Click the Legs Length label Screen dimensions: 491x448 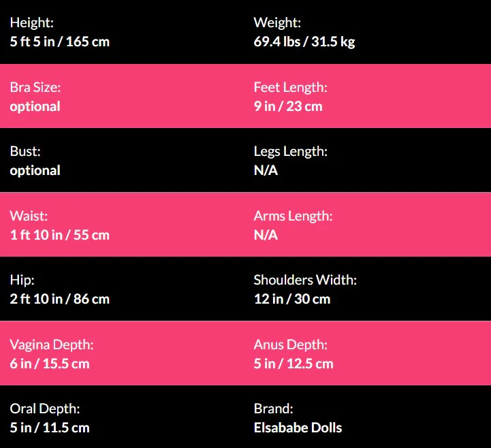tap(290, 151)
